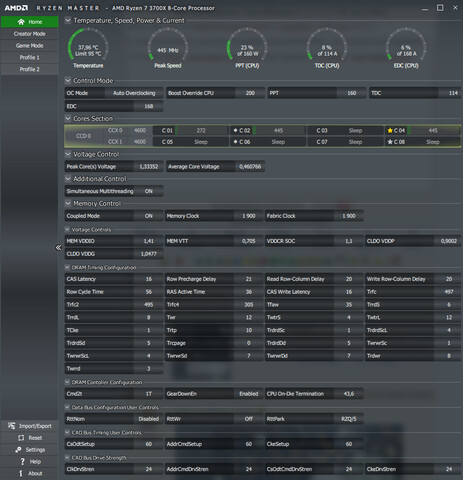Image resolution: width=463 pixels, height=480 pixels.
Task: Click the MEM VDDIO 1,41 value
Action: 149,241
